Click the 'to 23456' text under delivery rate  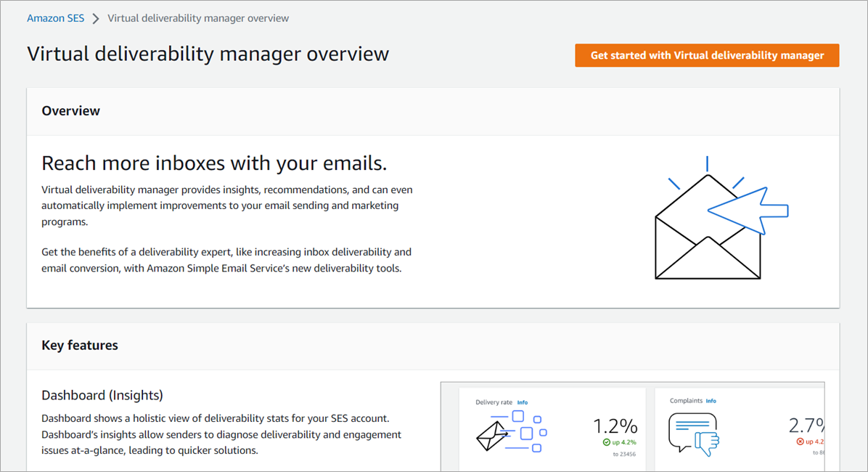(624, 455)
